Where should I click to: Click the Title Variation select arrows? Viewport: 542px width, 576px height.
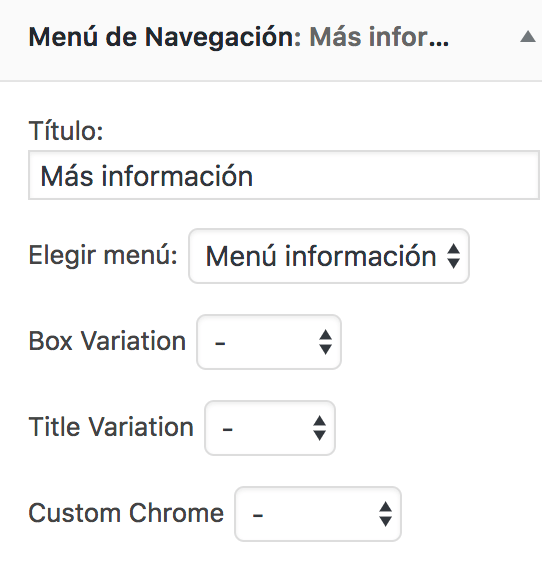[x=319, y=428]
